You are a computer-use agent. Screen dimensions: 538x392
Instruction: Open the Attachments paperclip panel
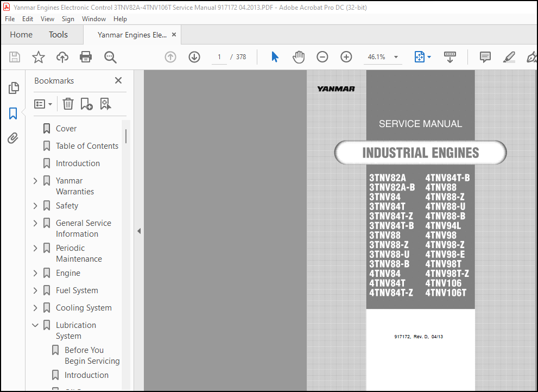[12, 138]
